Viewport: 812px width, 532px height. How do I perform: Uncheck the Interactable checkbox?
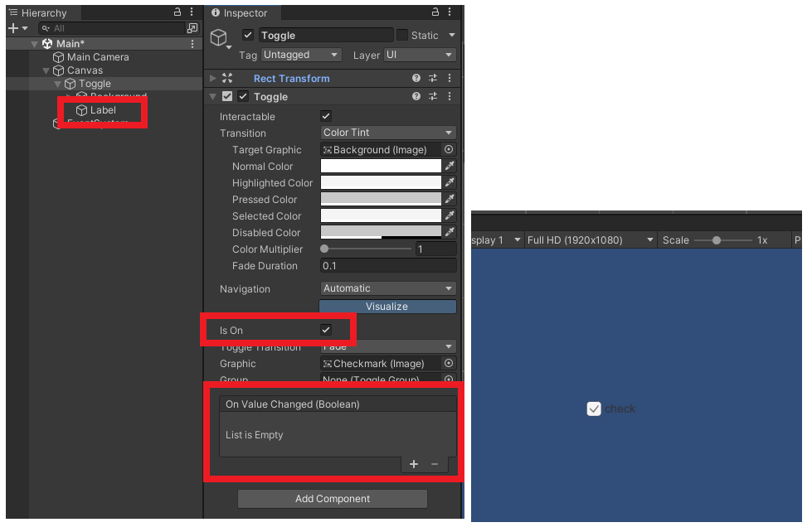tap(326, 116)
